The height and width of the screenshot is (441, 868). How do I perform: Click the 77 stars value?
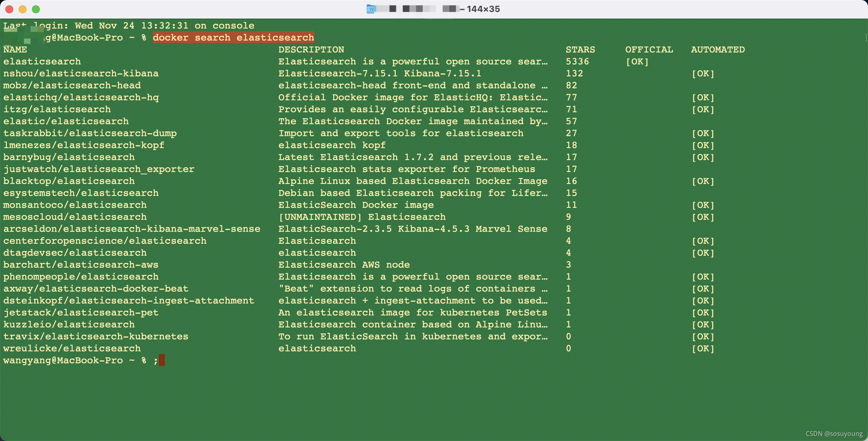tap(572, 97)
